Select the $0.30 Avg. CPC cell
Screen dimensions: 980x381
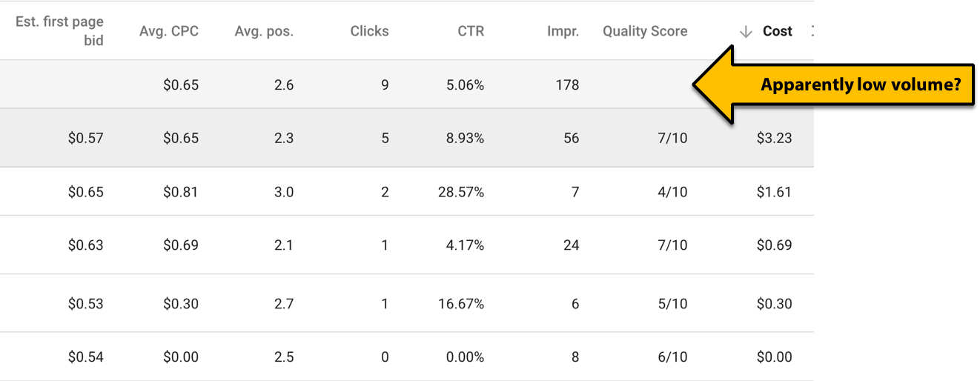pos(181,304)
